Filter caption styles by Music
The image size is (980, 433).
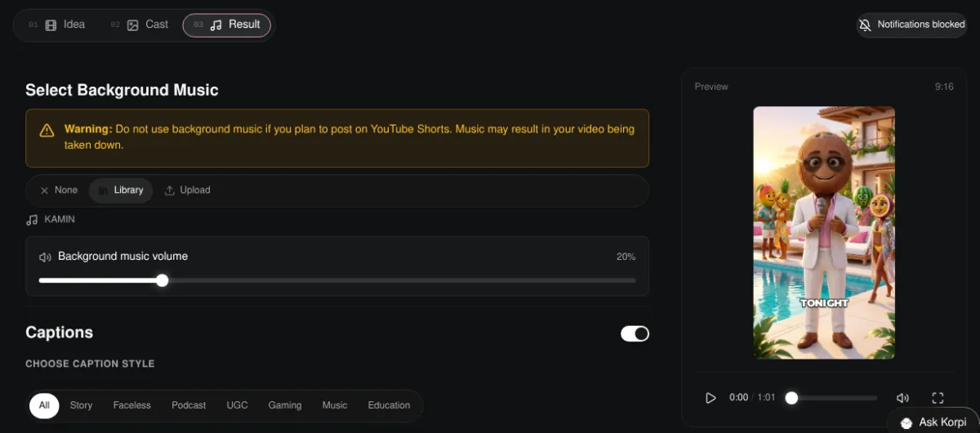[x=335, y=405]
